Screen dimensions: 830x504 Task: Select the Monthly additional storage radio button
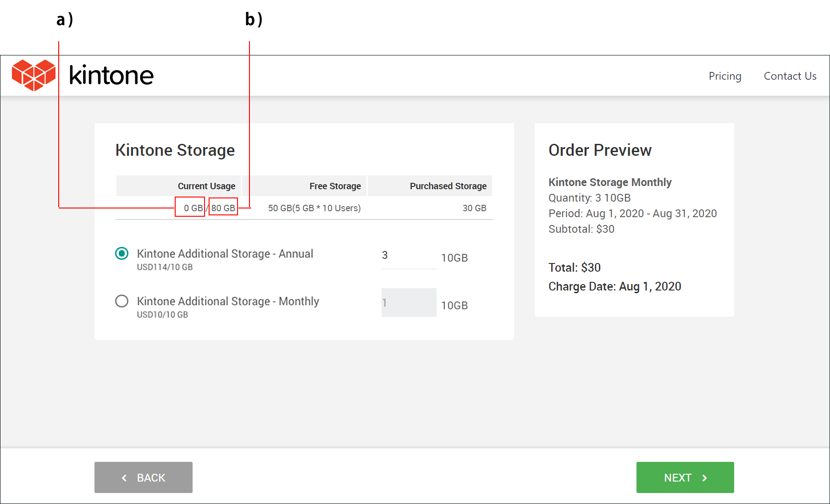(x=122, y=301)
